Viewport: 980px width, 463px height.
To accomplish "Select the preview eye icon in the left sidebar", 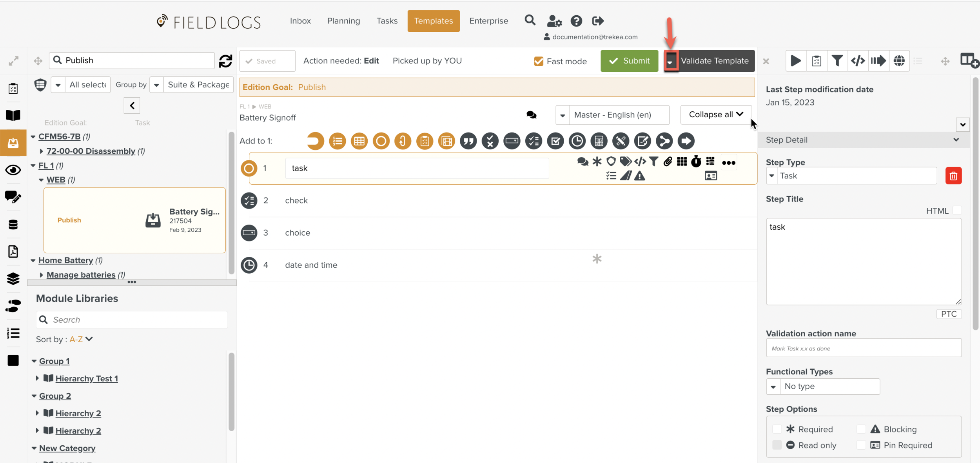I will [x=13, y=170].
